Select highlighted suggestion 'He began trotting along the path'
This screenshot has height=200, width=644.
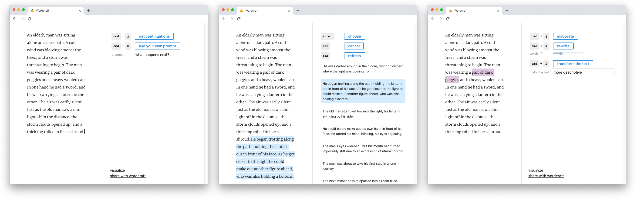click(363, 91)
